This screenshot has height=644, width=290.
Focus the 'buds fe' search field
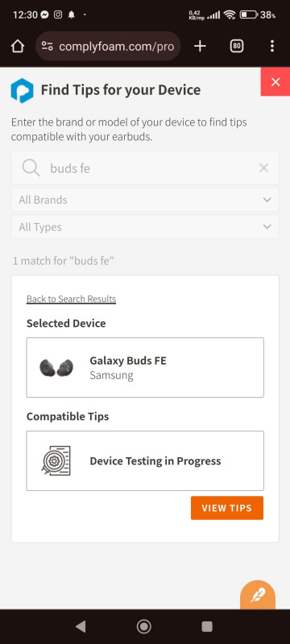pyautogui.click(x=145, y=168)
